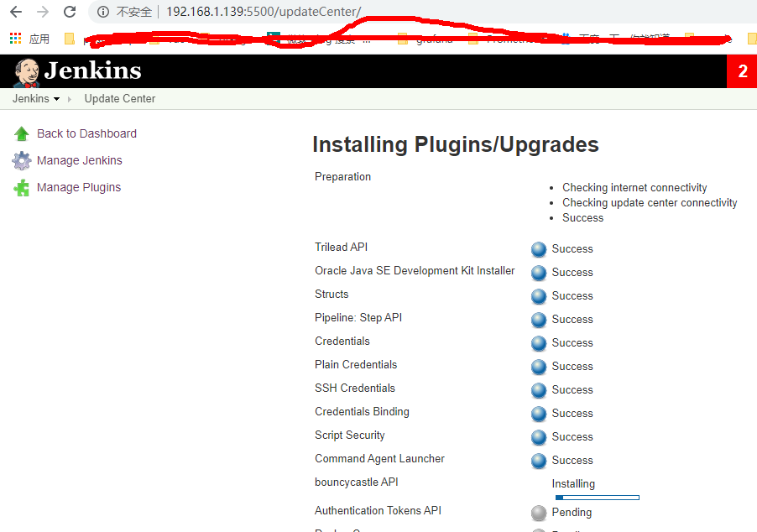Click the Pipeline: Step API plugin name

358,318
